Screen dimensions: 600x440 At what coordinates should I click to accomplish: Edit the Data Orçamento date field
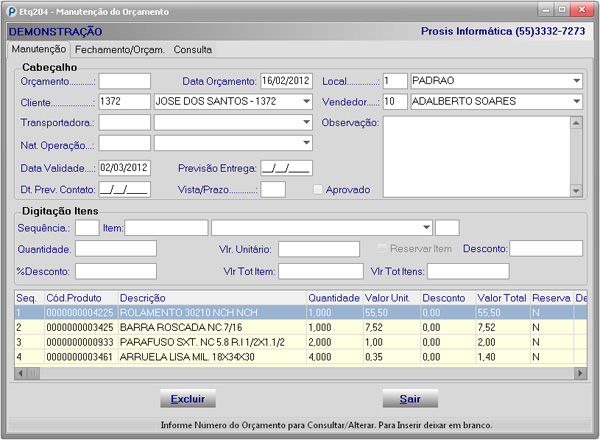(x=287, y=81)
